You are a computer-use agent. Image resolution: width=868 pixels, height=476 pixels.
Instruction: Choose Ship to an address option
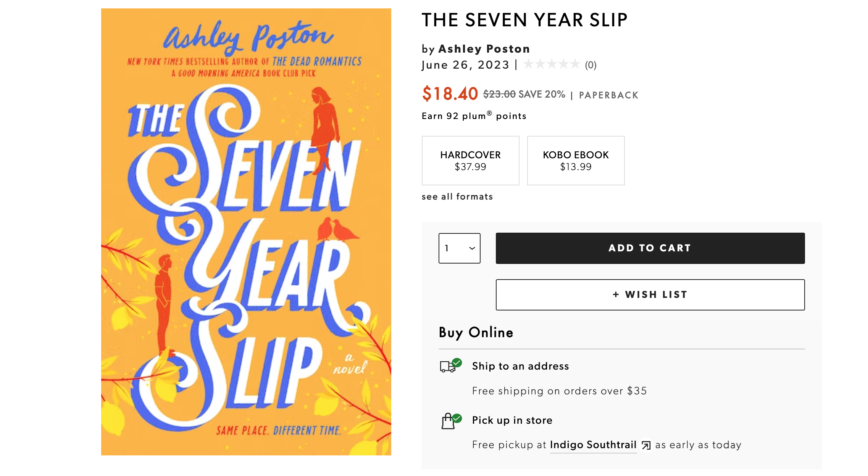pyautogui.click(x=520, y=366)
